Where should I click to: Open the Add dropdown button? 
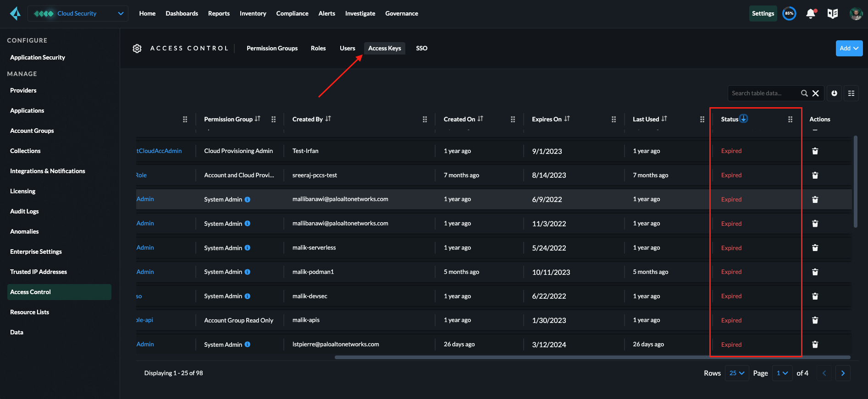pyautogui.click(x=849, y=48)
